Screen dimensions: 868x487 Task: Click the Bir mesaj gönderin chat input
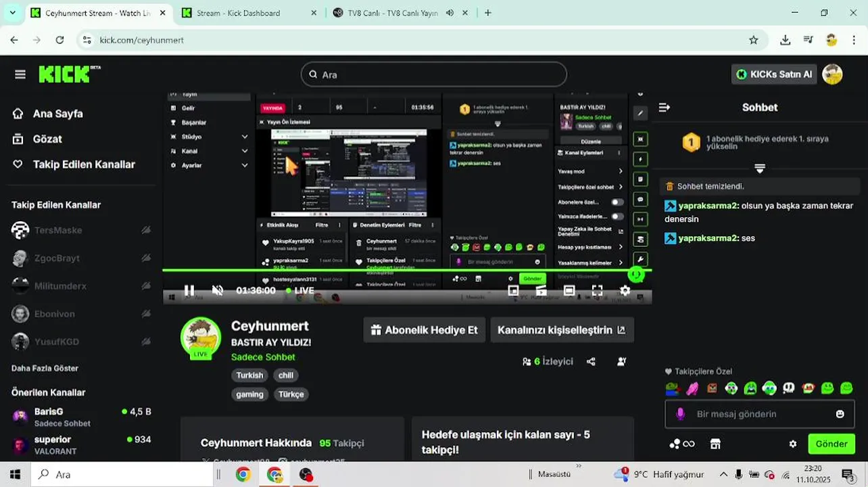pyautogui.click(x=760, y=414)
